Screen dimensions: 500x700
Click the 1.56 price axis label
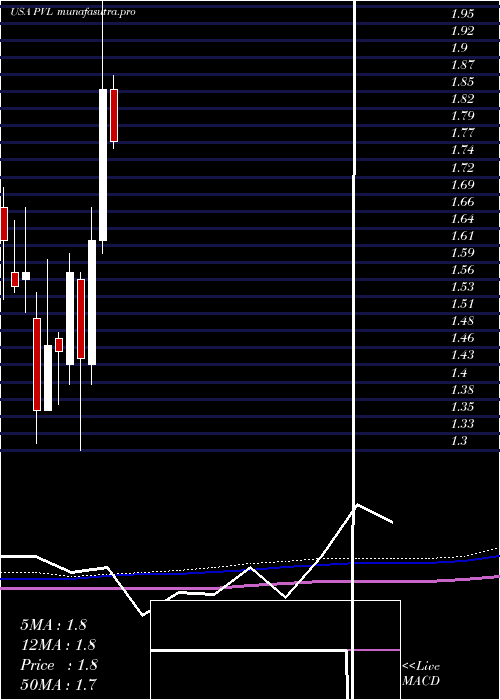tap(462, 270)
